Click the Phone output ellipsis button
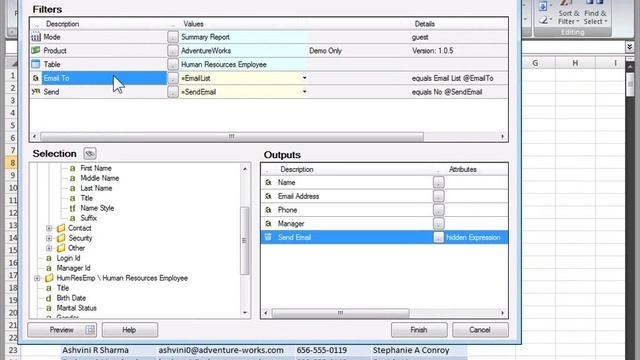This screenshot has width=640, height=360. tap(438, 210)
